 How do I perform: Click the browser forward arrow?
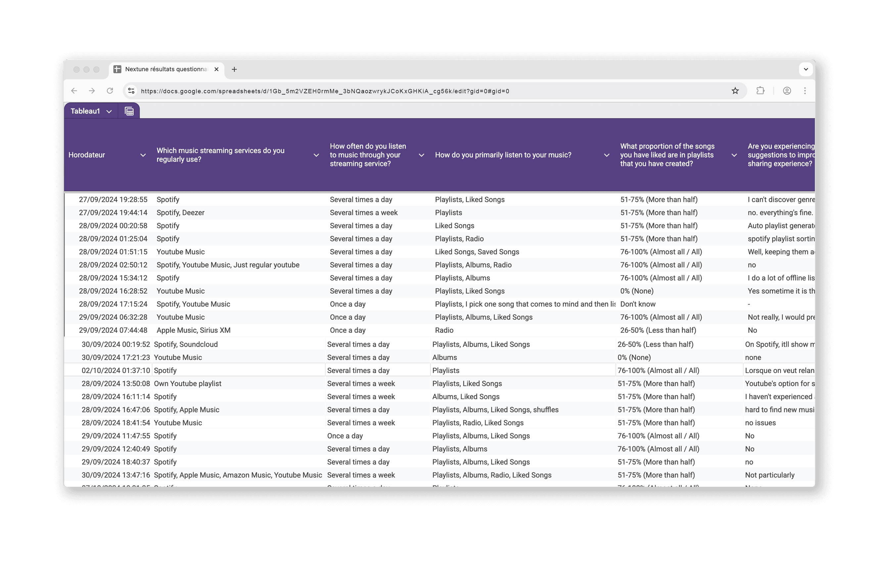[x=92, y=91]
